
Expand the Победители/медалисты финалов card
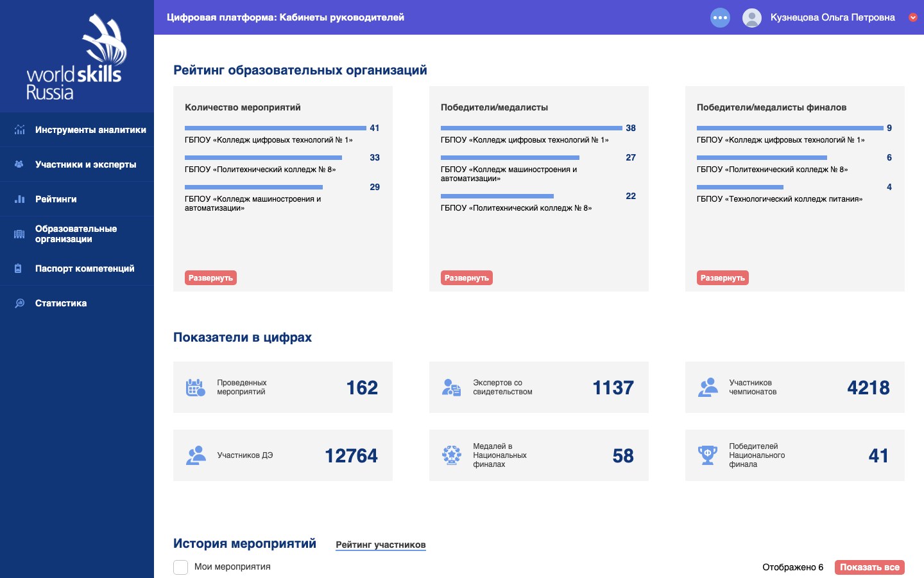[x=723, y=278]
